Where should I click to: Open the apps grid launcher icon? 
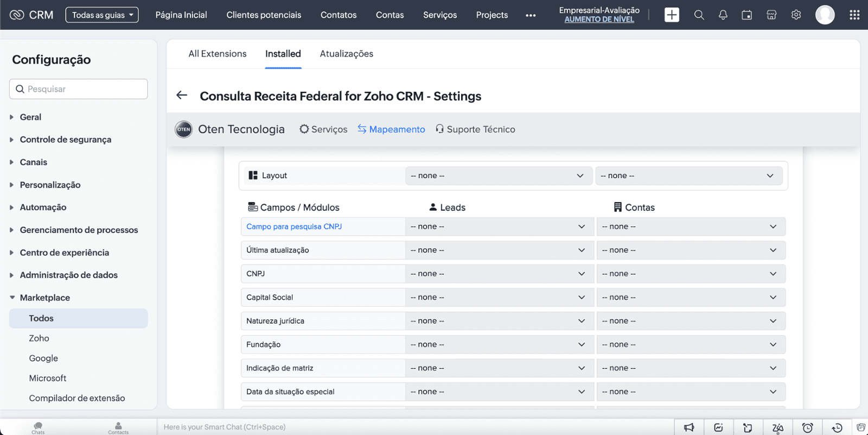854,15
